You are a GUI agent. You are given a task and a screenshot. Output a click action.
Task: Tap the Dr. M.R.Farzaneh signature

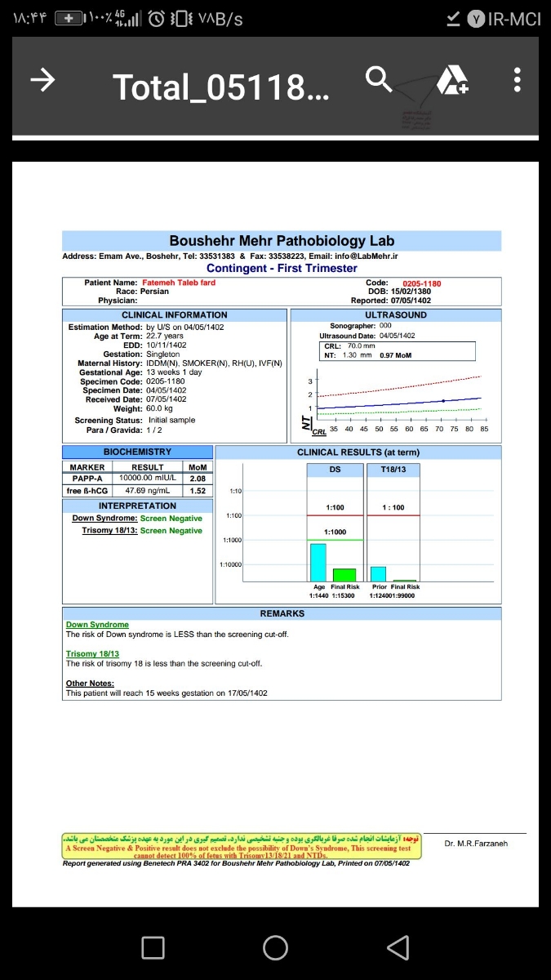tap(476, 843)
